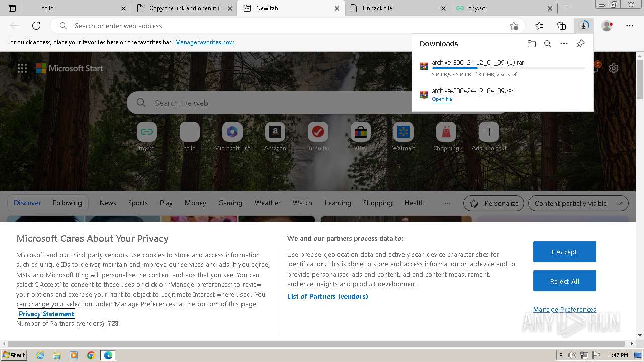This screenshot has height=362, width=644.
Task: Switch to the Unpack file tab
Action: coord(398,8)
